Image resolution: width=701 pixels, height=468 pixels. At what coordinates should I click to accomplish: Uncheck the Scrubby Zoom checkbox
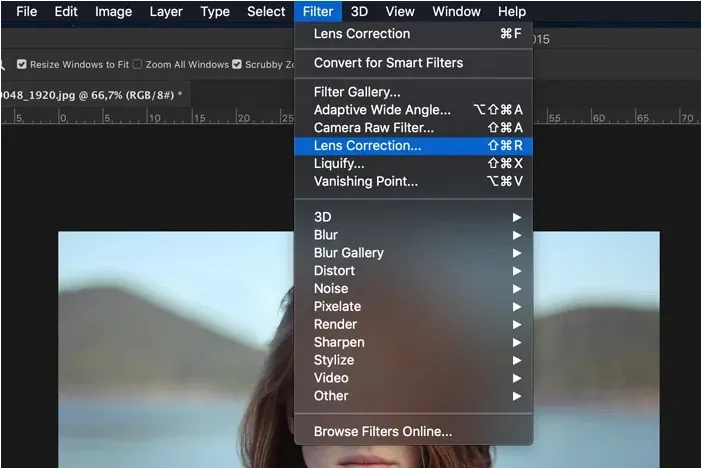(237, 64)
